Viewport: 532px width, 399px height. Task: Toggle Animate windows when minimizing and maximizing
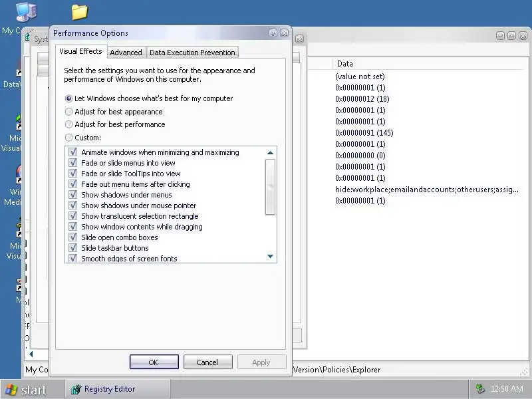pyautogui.click(x=72, y=152)
